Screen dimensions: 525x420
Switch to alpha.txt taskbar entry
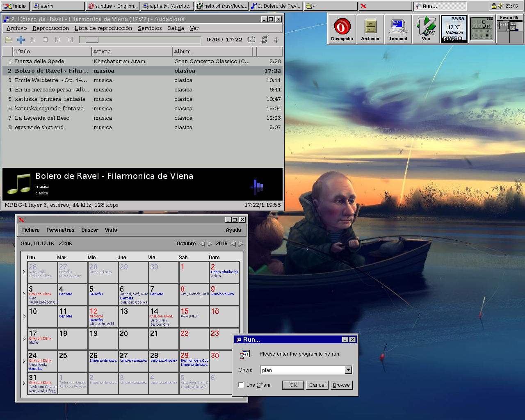(167, 6)
